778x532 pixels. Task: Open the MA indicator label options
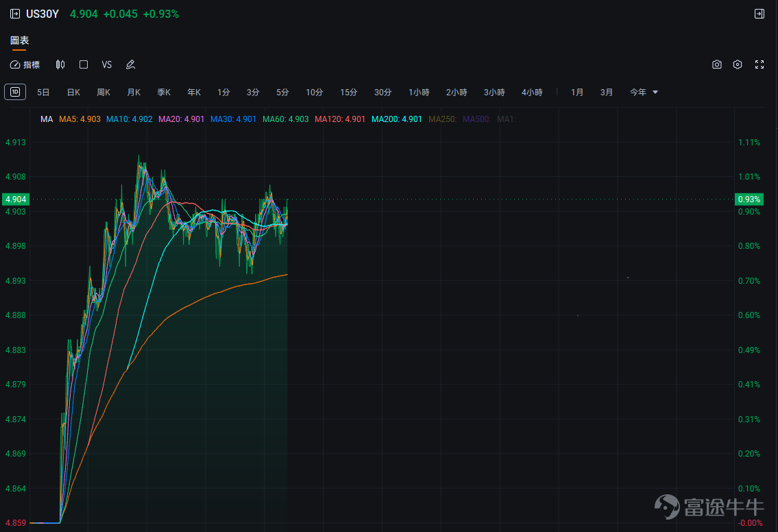click(47, 119)
